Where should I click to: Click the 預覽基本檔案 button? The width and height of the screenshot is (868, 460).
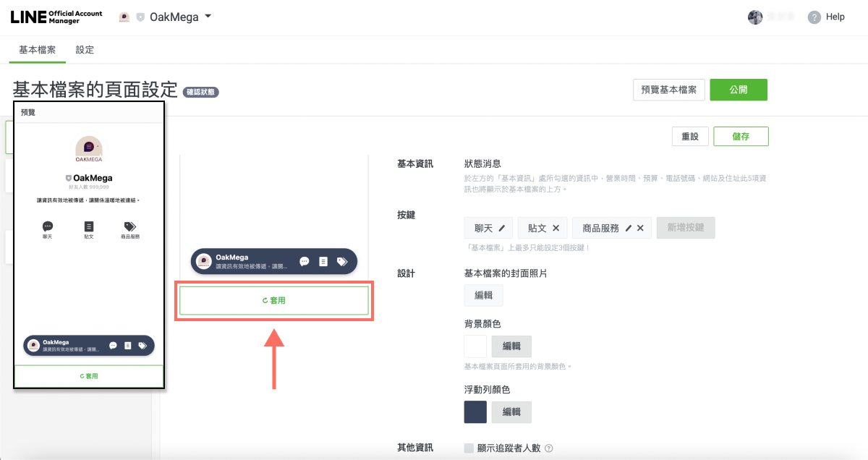pyautogui.click(x=668, y=90)
